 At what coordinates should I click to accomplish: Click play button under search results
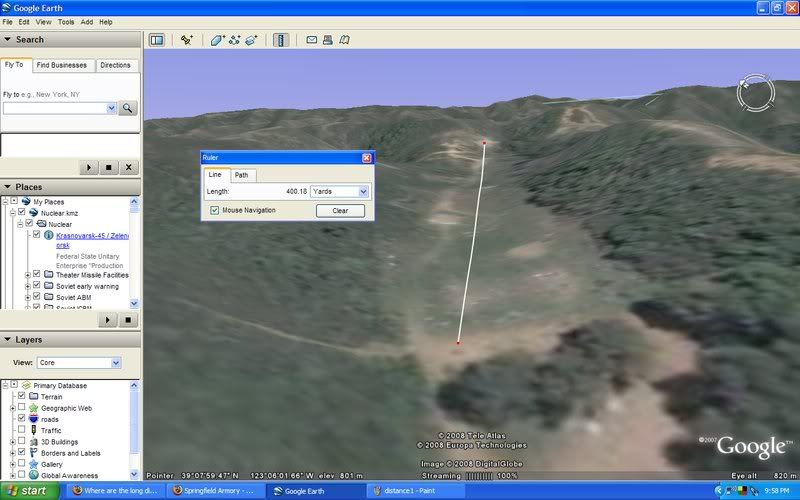(x=89, y=167)
